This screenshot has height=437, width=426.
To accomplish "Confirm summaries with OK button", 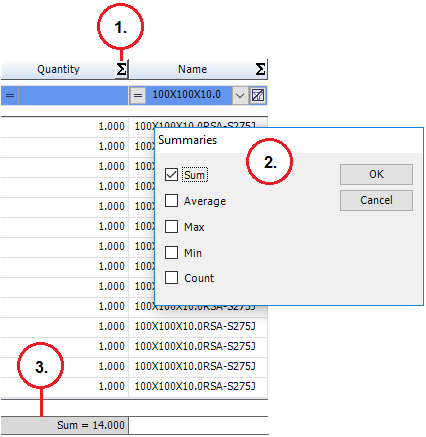I will click(376, 174).
